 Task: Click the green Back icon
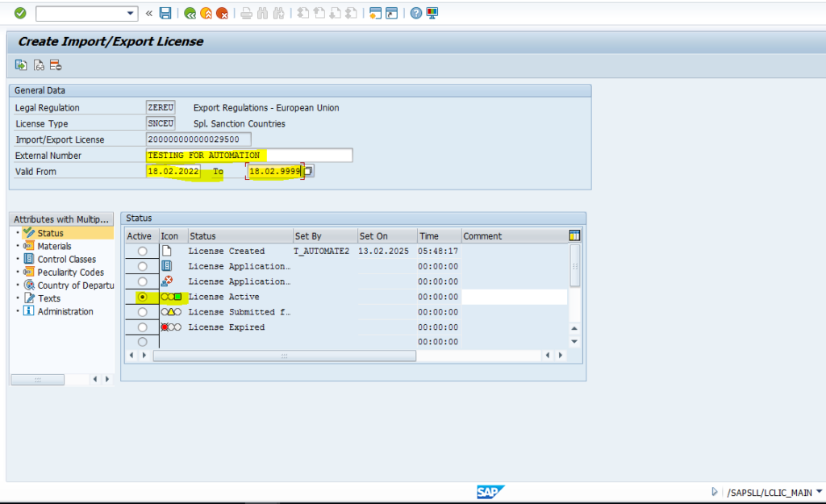190,14
